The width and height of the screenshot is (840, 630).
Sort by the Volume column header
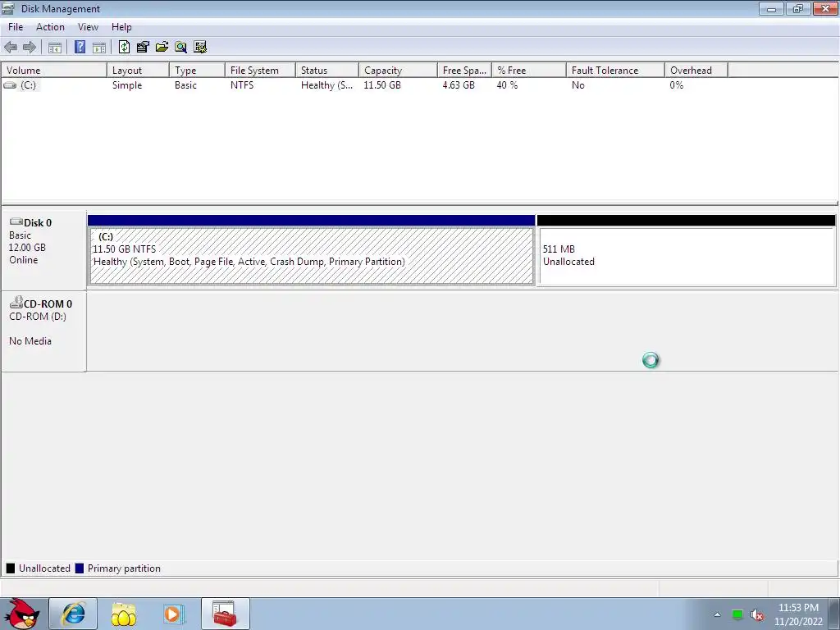[54, 71]
